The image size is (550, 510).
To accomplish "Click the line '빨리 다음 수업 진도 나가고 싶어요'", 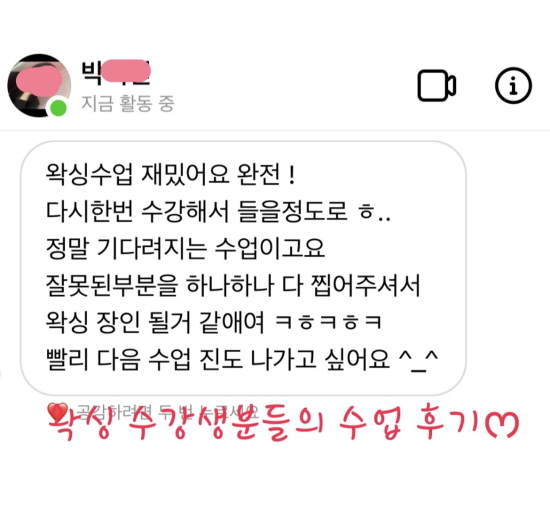I will point(218,360).
